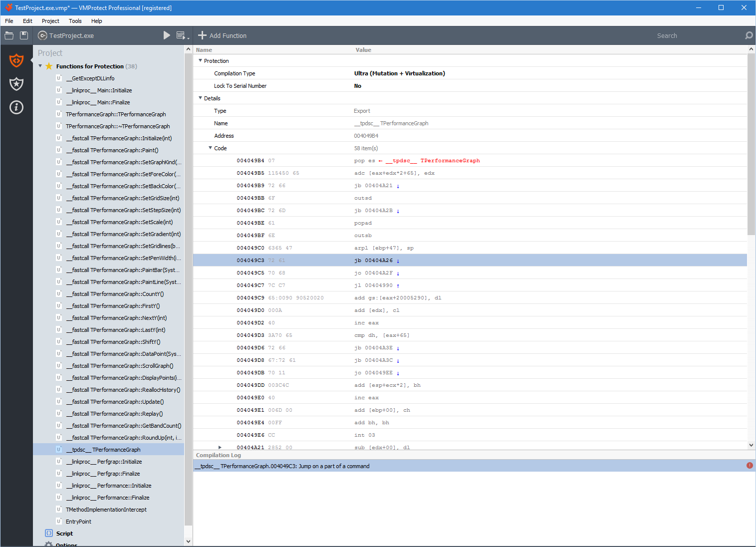Start compilation with the play button
Screen dimensions: 756x547
click(x=167, y=35)
